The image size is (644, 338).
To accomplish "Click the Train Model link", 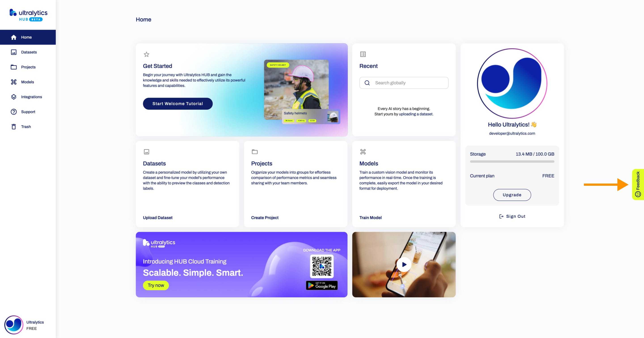I will click(x=370, y=218).
